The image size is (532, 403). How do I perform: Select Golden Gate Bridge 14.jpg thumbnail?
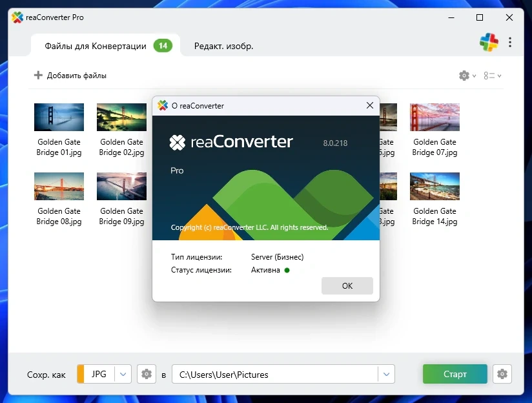pos(435,186)
